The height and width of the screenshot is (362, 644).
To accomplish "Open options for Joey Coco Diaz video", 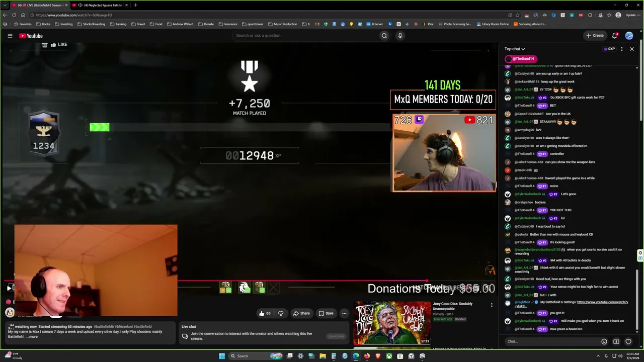I will click(492, 305).
